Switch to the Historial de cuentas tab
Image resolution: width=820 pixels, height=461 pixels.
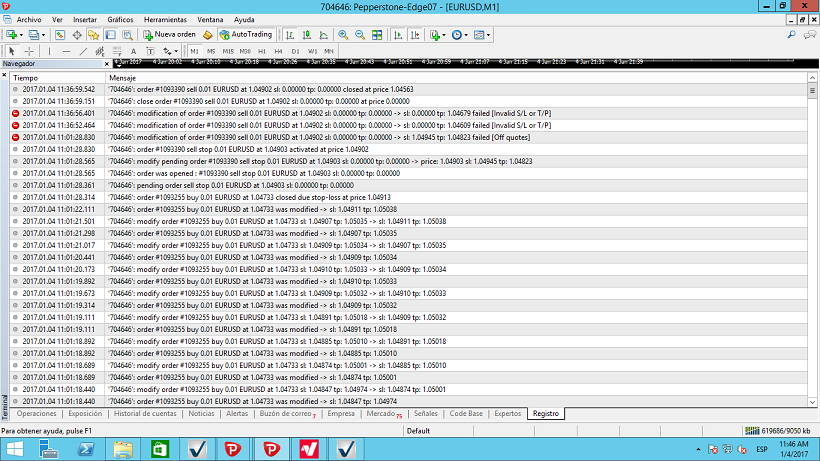point(145,413)
